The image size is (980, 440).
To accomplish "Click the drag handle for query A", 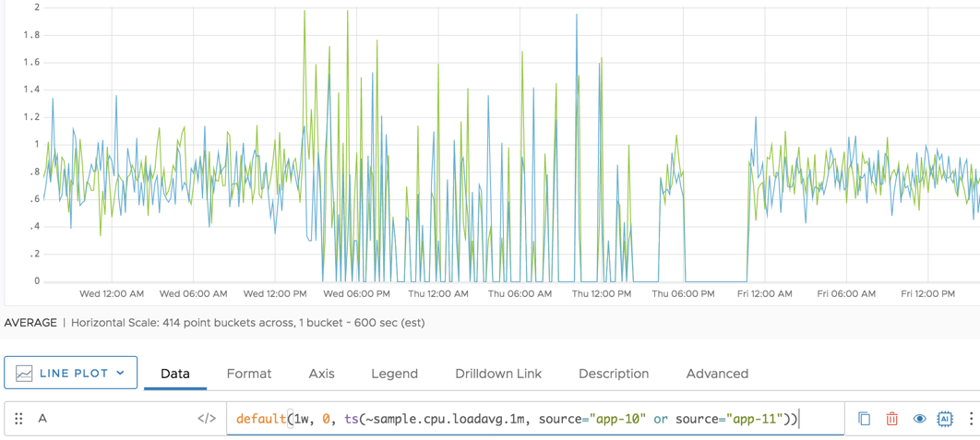I will point(18,419).
